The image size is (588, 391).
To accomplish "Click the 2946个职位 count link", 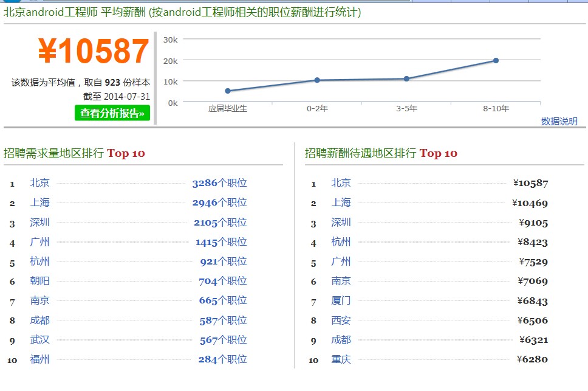I will coord(219,202).
